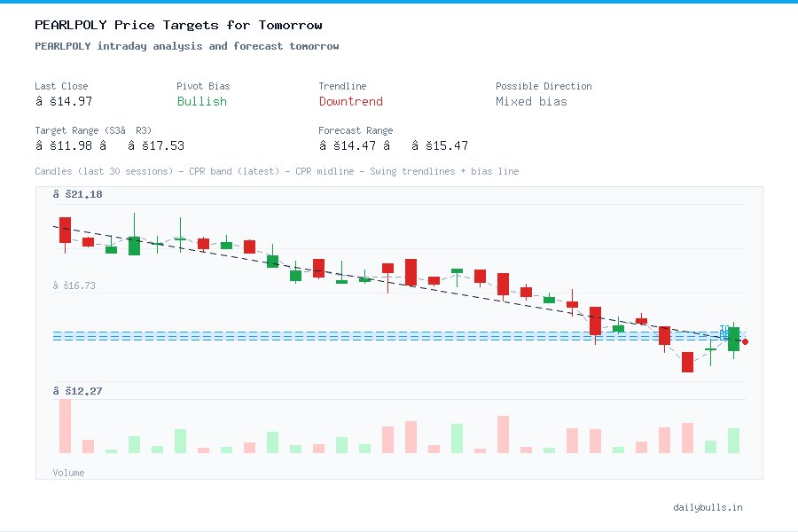This screenshot has height=532, width=798.
Task: Toggle the Mixed bias direction indicator
Action: (530, 101)
